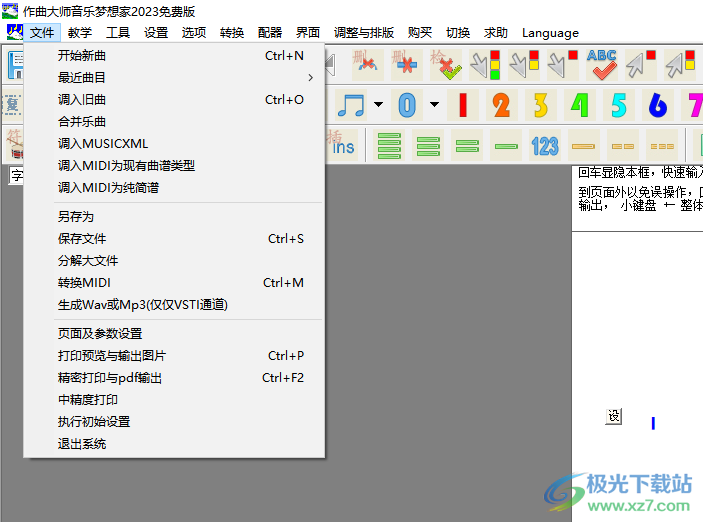Open the 转换 menu
Viewport: 703px width, 522px height.
pos(232,33)
